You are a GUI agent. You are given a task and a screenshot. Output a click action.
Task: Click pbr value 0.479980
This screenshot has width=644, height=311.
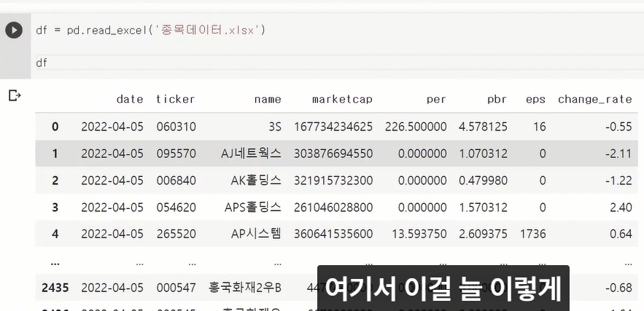tap(483, 181)
